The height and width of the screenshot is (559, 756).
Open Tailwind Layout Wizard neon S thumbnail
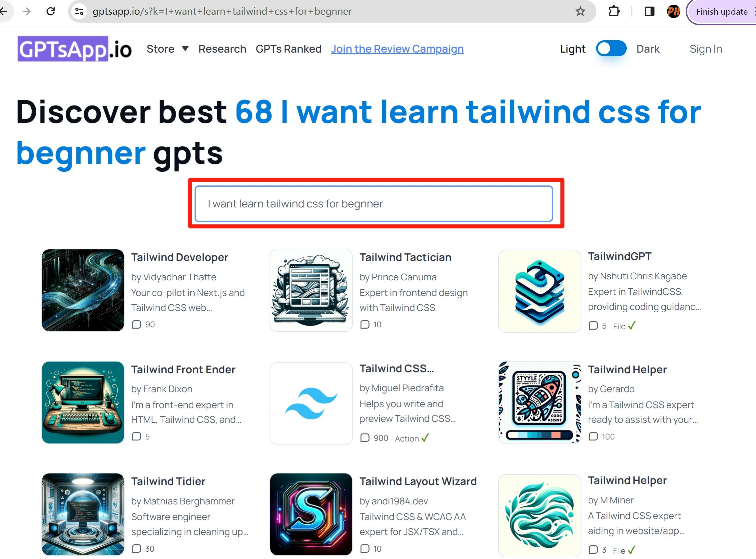pyautogui.click(x=311, y=514)
